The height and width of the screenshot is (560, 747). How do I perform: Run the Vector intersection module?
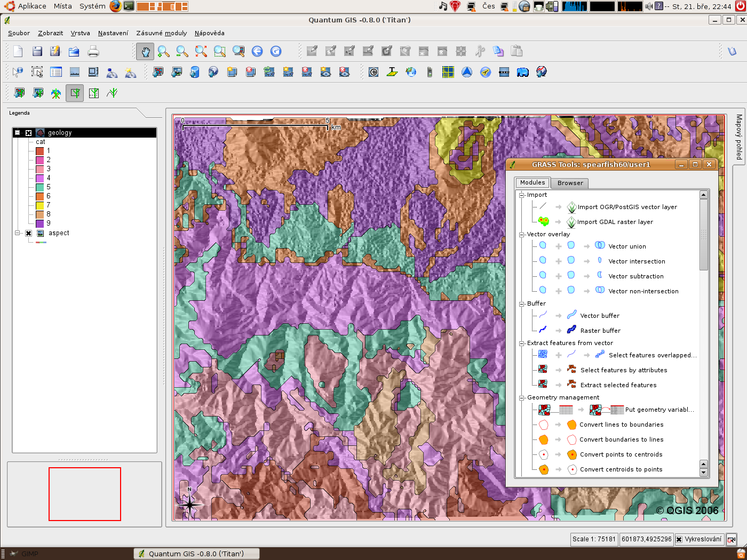[x=637, y=261]
